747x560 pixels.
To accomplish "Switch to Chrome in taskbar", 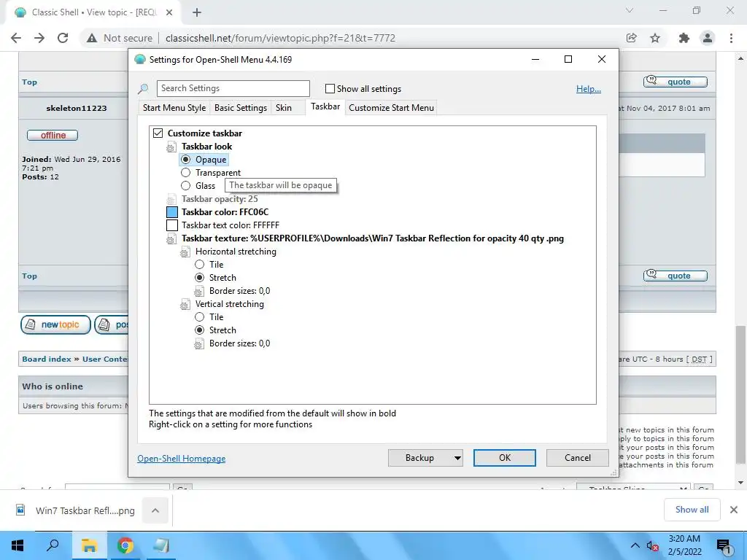I will [x=125, y=545].
